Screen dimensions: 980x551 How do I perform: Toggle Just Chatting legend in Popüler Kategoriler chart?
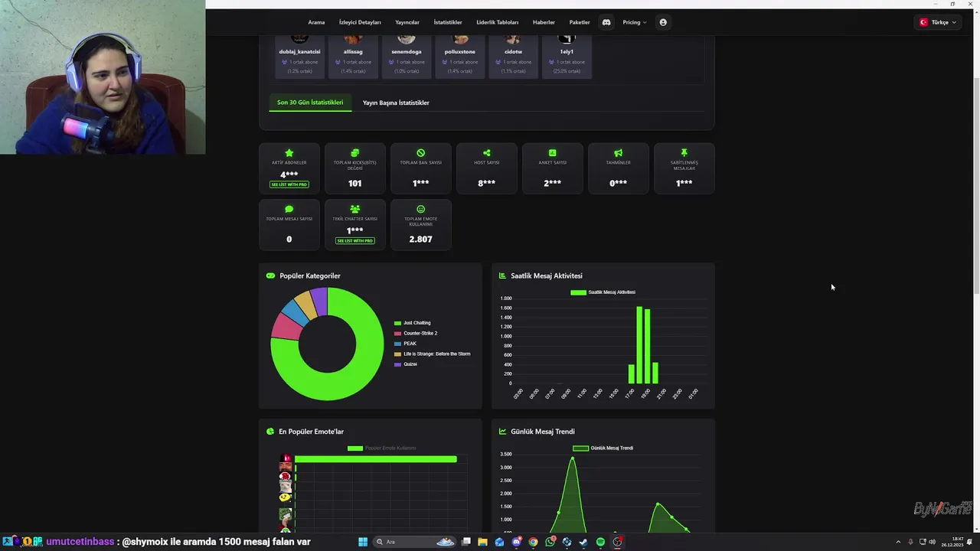[x=412, y=323]
